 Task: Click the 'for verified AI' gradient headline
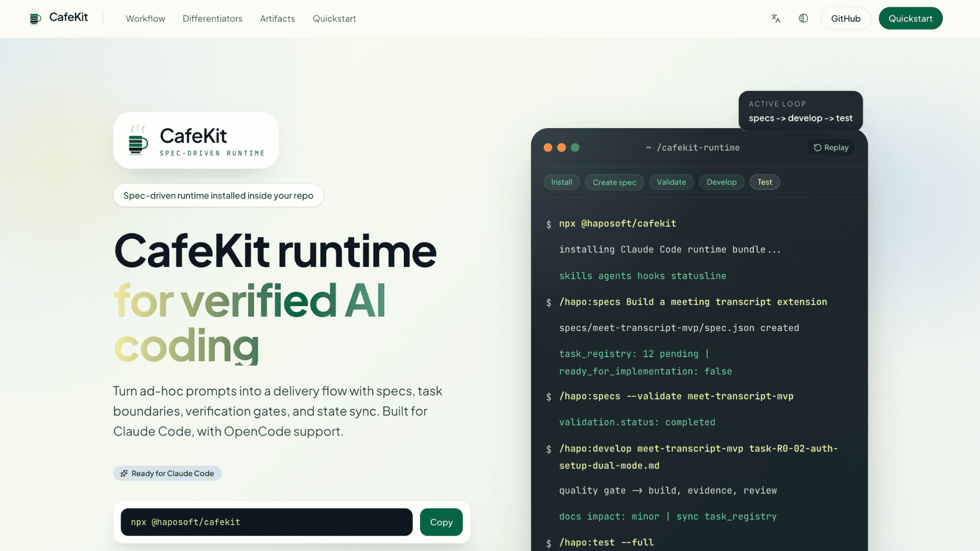[250, 301]
